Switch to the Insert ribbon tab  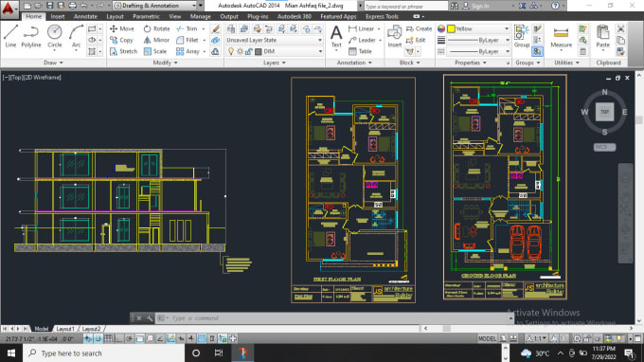tap(58, 16)
